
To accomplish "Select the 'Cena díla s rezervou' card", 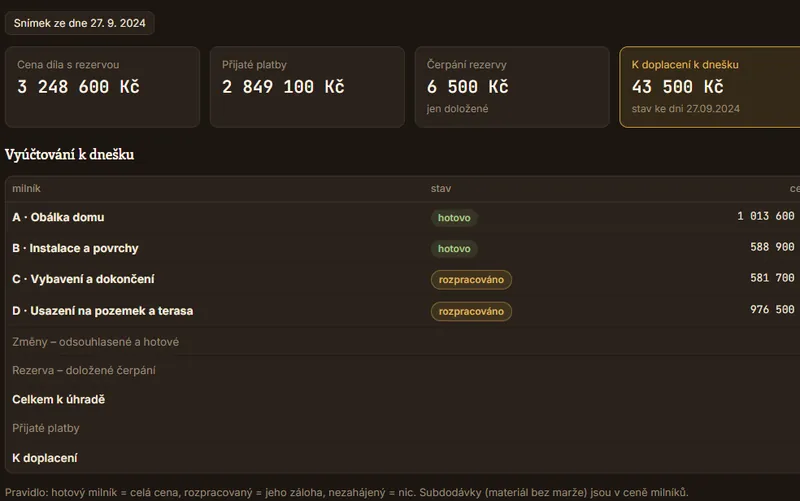I will [103, 87].
